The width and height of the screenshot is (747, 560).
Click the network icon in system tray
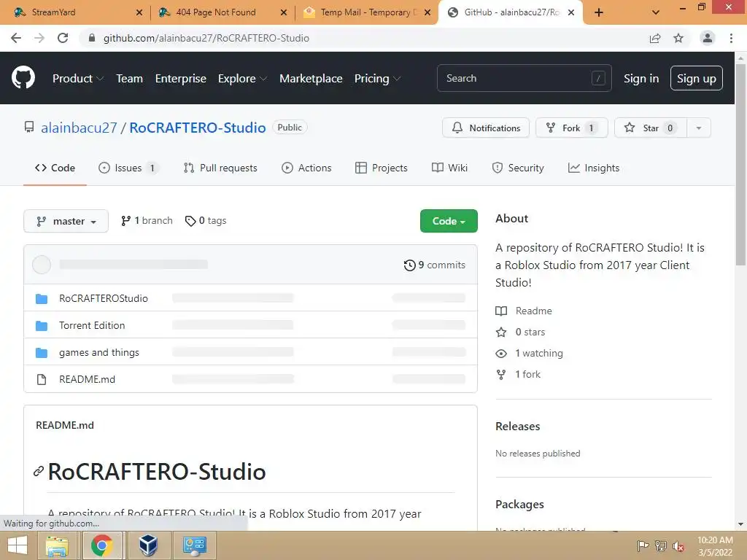tap(661, 546)
